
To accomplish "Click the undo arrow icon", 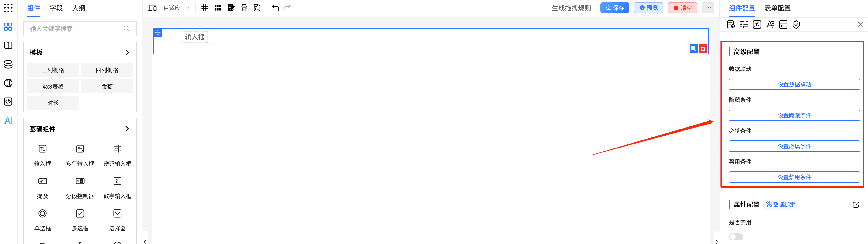I will coord(275,8).
